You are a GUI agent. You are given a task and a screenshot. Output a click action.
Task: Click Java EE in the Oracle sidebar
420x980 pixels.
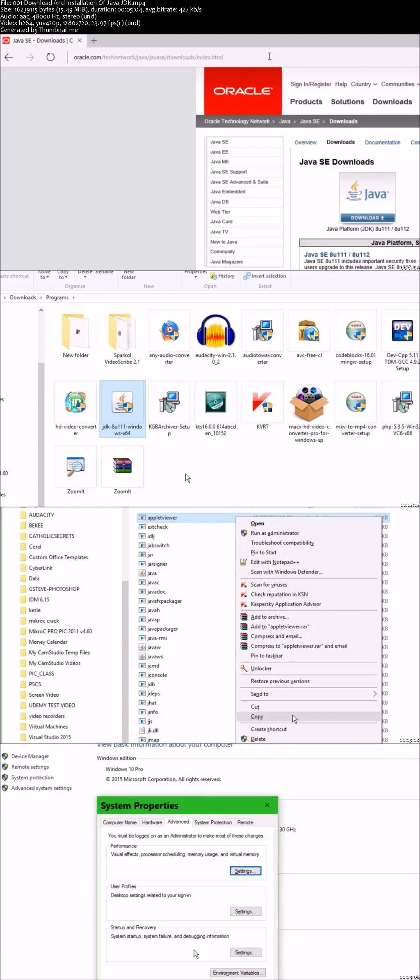point(219,152)
